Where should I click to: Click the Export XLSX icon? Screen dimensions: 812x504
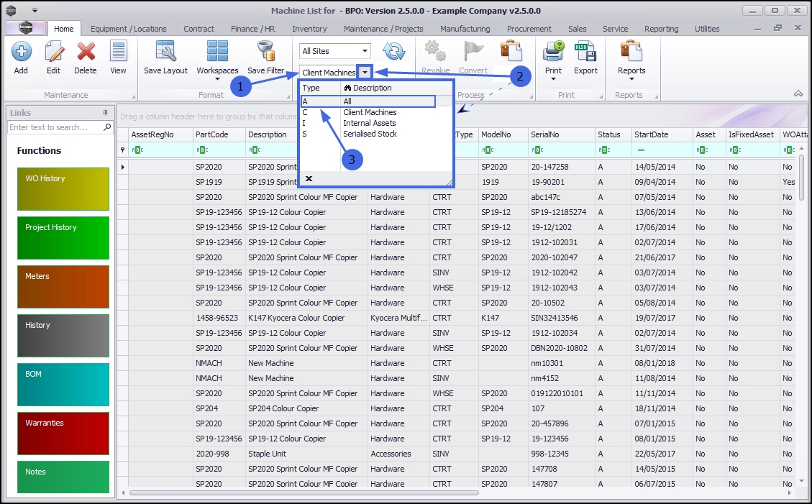pyautogui.click(x=585, y=52)
